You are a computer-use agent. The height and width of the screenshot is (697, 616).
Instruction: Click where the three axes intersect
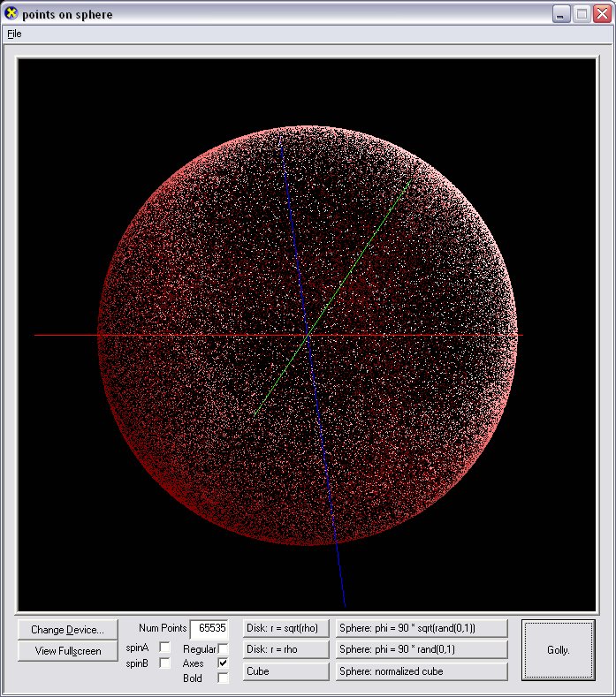pyautogui.click(x=308, y=335)
